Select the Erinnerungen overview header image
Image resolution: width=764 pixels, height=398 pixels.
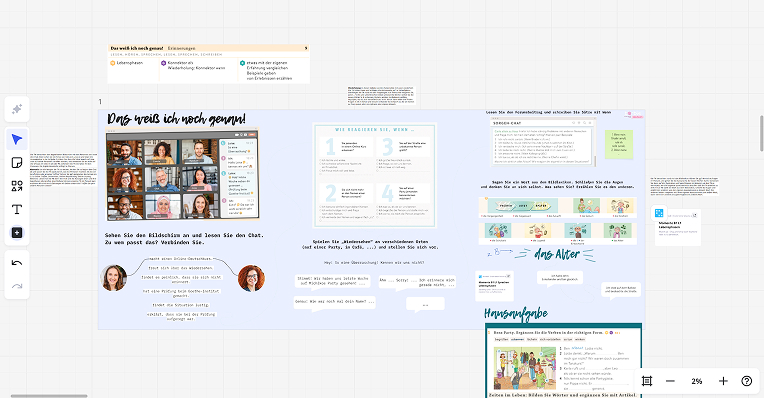(x=209, y=64)
